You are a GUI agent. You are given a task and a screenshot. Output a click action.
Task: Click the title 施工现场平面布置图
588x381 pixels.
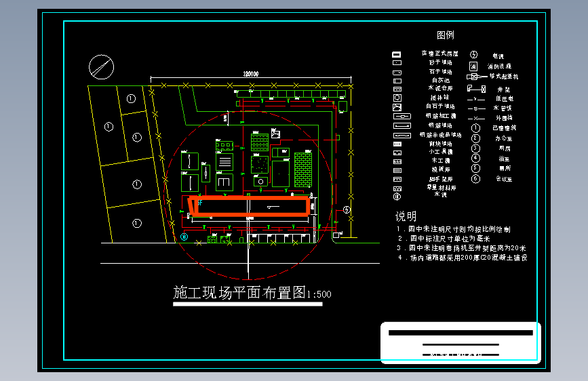point(239,292)
